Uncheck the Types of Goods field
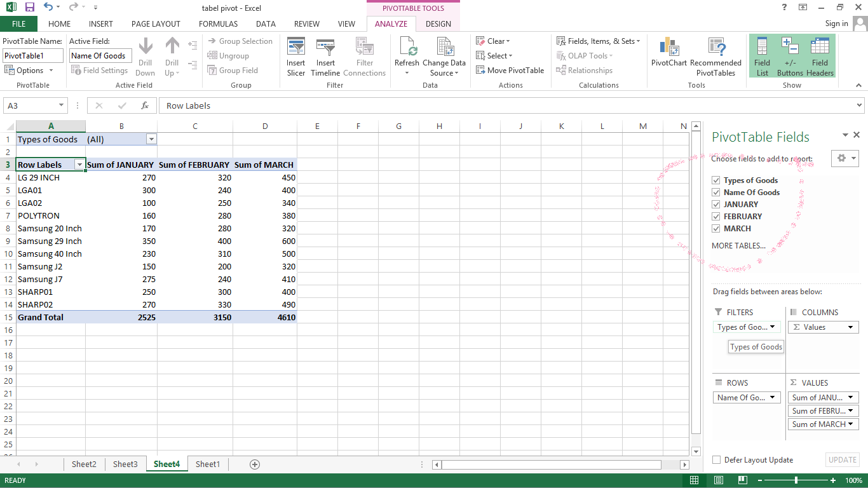The image size is (868, 488). (x=715, y=180)
